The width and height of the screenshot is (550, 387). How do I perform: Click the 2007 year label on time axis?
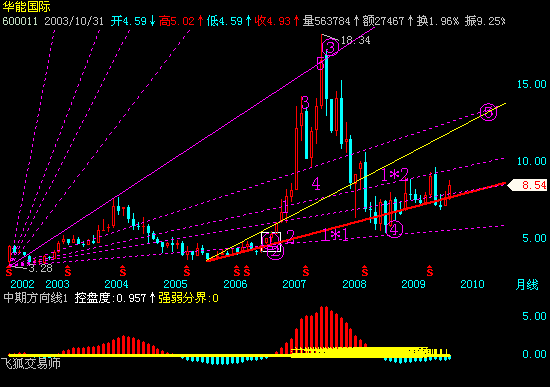coord(294,284)
